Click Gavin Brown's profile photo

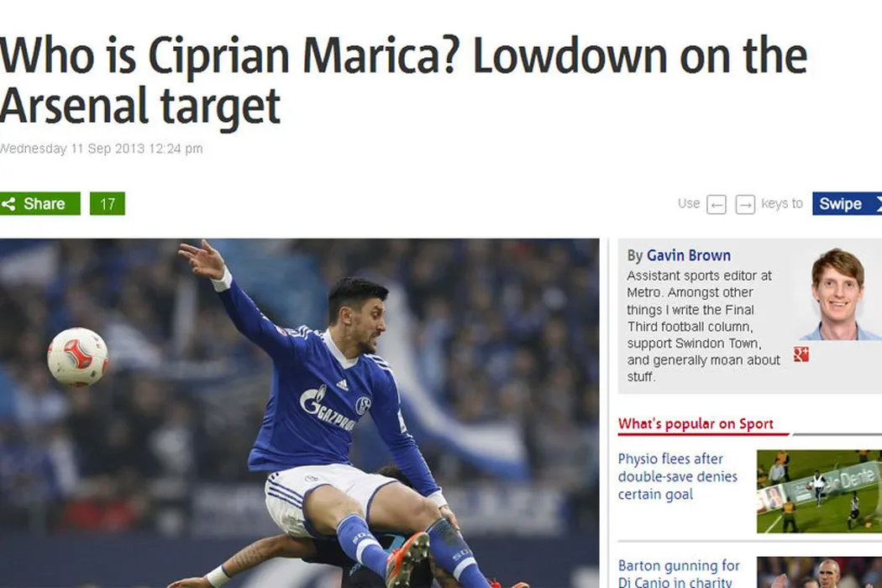point(838,294)
